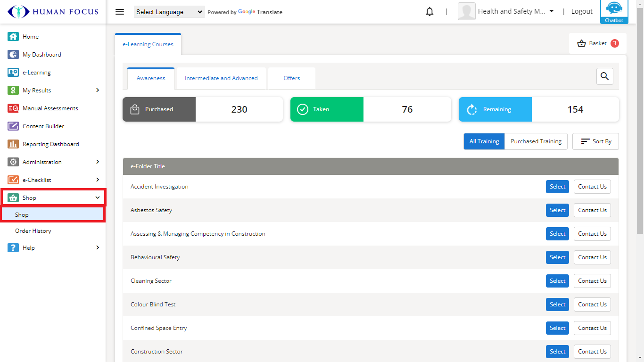Viewport: 644px width, 362px height.
Task: Click the notification bell icon
Action: pyautogui.click(x=429, y=12)
